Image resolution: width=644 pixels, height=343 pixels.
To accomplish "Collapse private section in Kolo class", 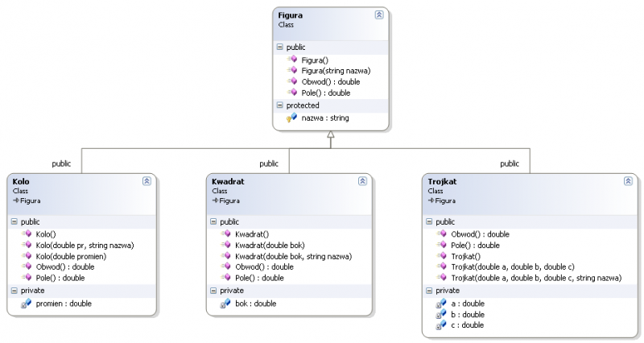I will (x=14, y=290).
